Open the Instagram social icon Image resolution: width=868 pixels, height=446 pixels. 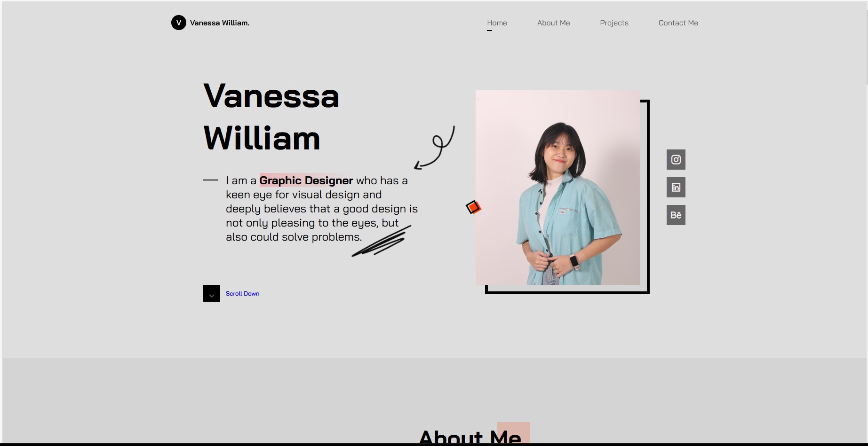click(x=676, y=159)
